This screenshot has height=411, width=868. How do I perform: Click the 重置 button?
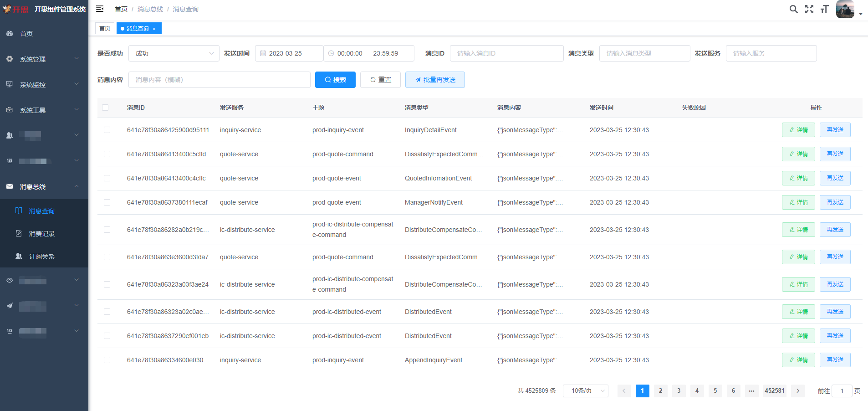click(380, 80)
